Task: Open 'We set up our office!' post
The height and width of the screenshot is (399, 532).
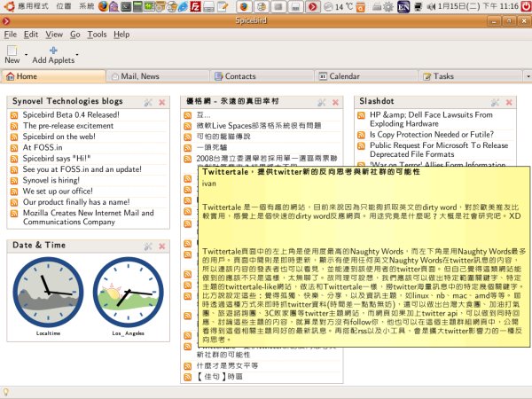Action: (58, 191)
